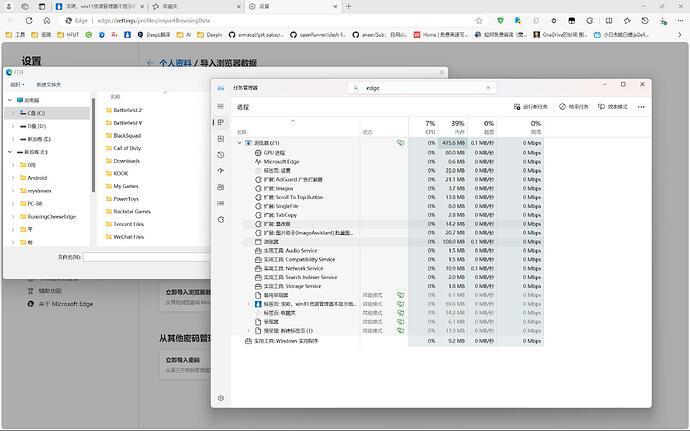Viewport: 690px width, 431px height.
Task: Open the 组织 dropdown in file dialog
Action: click(17, 84)
